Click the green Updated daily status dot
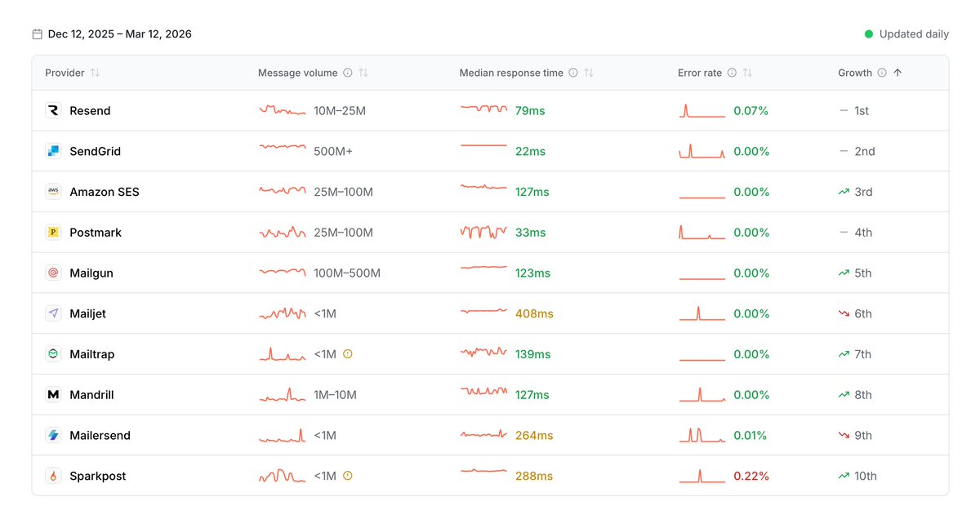 point(869,34)
